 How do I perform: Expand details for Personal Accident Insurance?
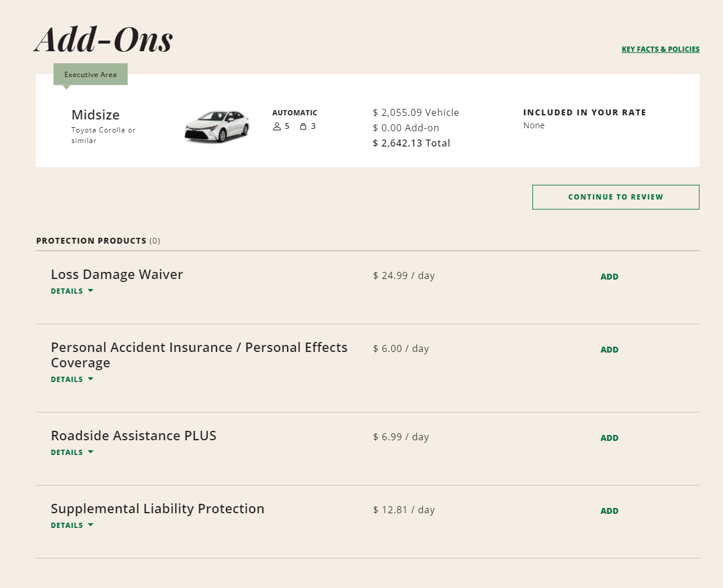(x=72, y=380)
